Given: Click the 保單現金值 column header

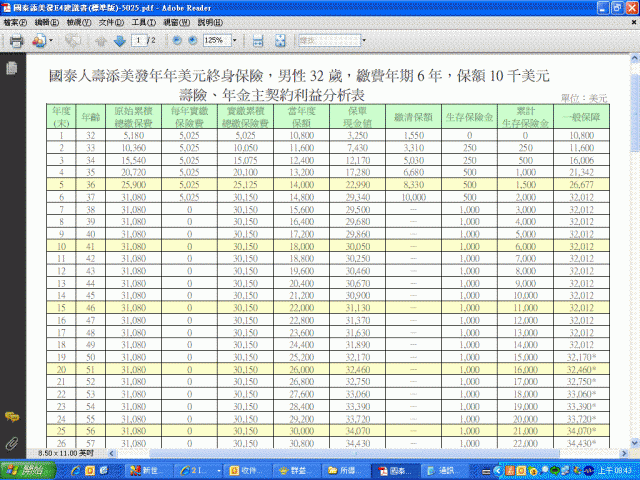Looking at the screenshot, I should 358,117.
